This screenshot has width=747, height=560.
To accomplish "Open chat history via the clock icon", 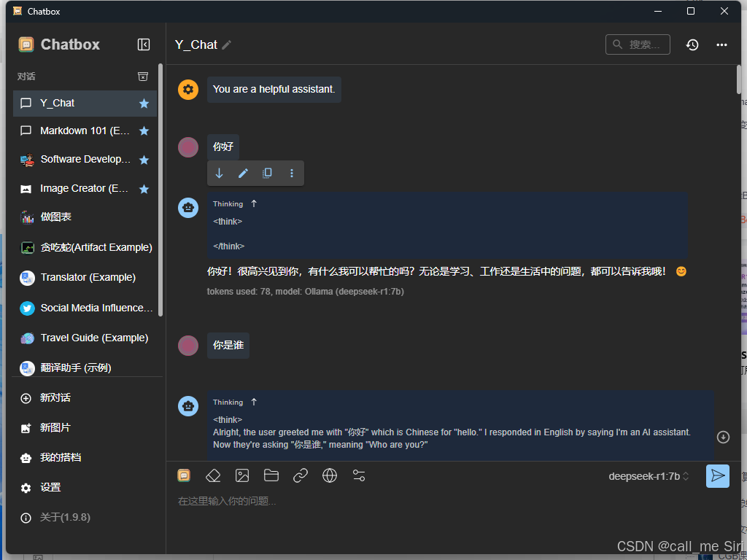I will pos(692,44).
